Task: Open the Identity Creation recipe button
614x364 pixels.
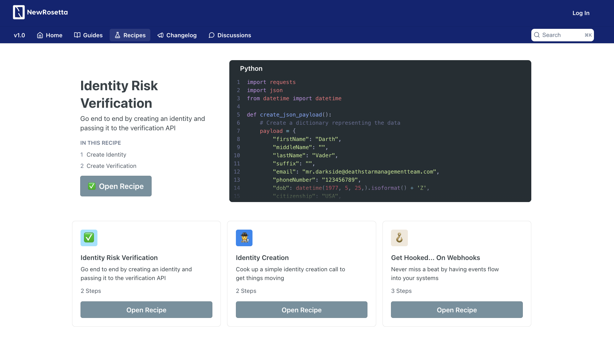Action: (301, 310)
